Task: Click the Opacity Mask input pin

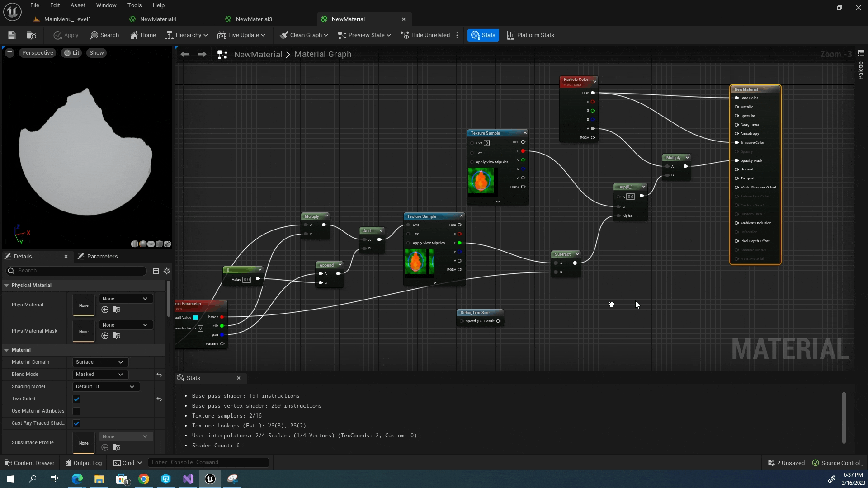Action: (736, 160)
